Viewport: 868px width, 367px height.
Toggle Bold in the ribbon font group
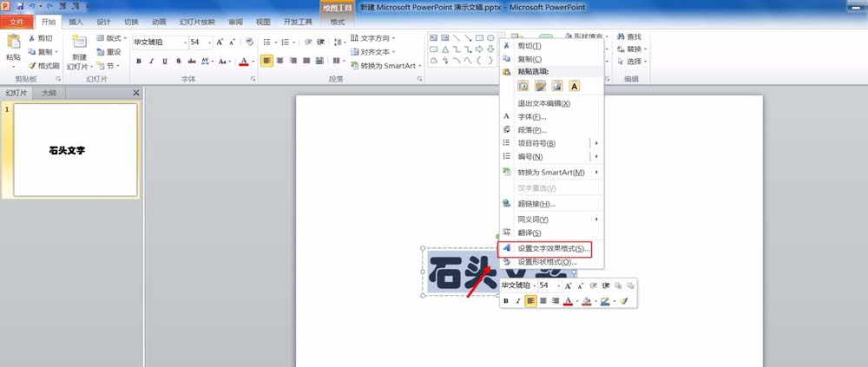pyautogui.click(x=139, y=61)
